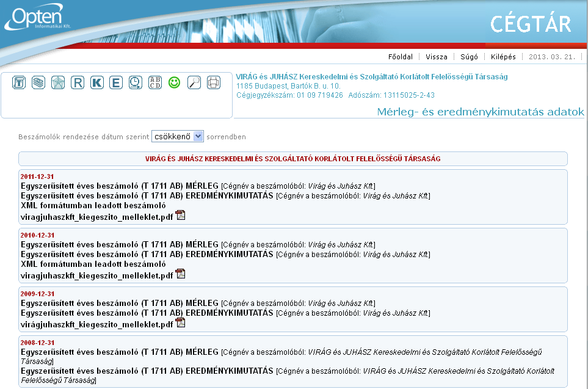Open virágjuhaszkft_kiegeszito_melleklet.pdf from 2009

pos(96,324)
